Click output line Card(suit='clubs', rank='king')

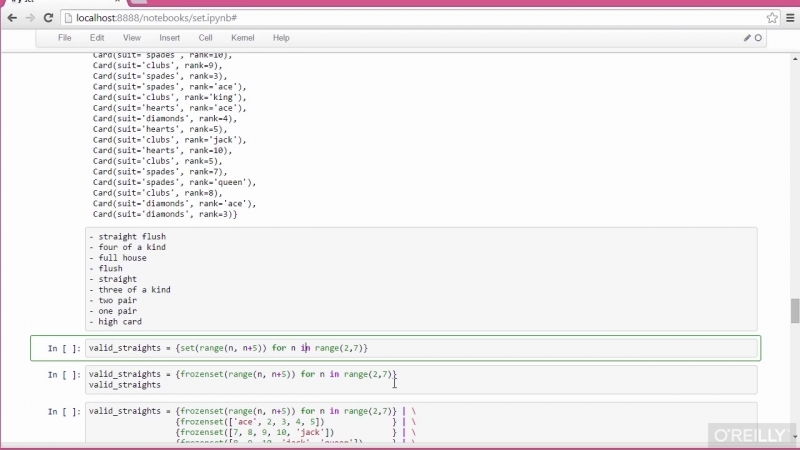(169, 97)
